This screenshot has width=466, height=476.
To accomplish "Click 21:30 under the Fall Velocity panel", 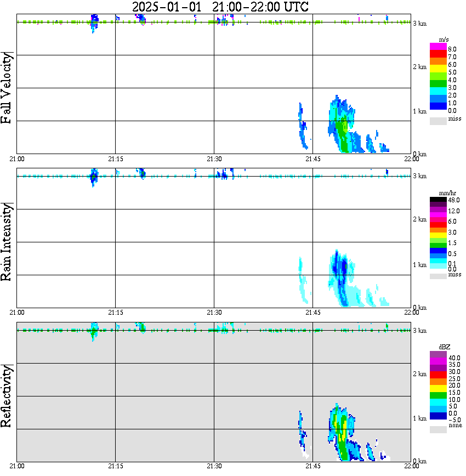I will (x=214, y=159).
